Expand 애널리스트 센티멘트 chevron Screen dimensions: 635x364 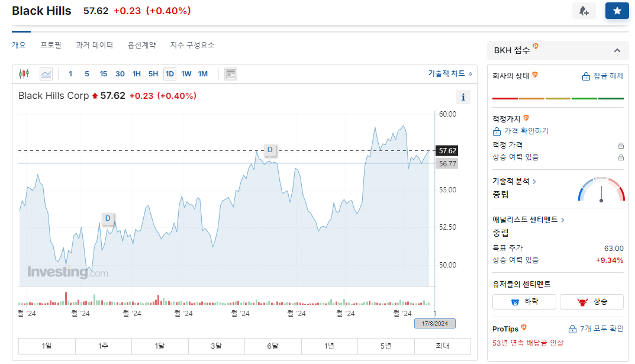563,220
